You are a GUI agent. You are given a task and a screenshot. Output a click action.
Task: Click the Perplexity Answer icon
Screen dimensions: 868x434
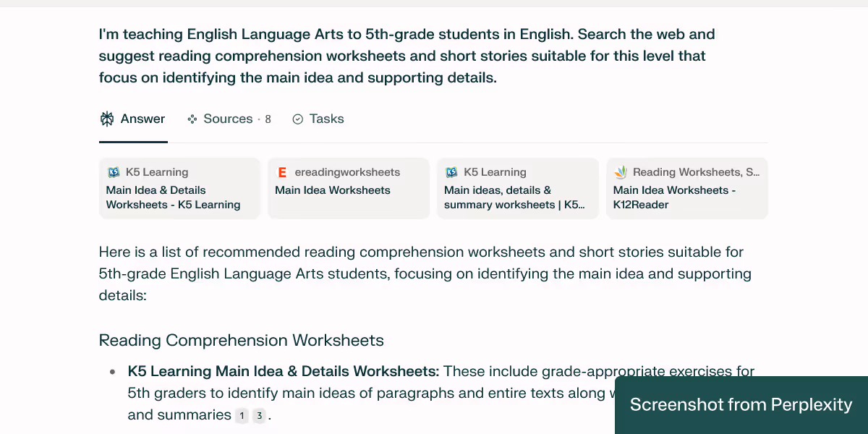click(107, 119)
